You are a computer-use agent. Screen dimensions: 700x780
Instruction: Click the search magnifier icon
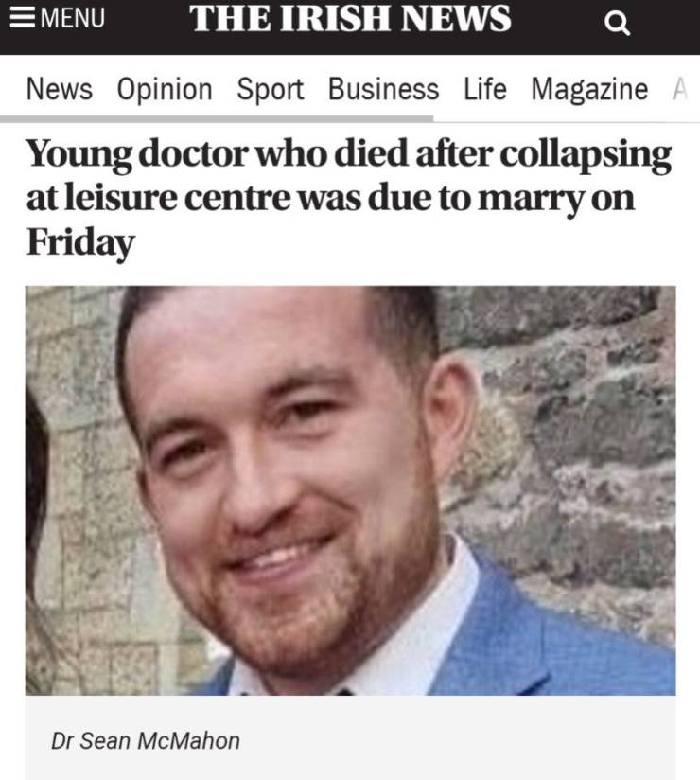click(617, 25)
